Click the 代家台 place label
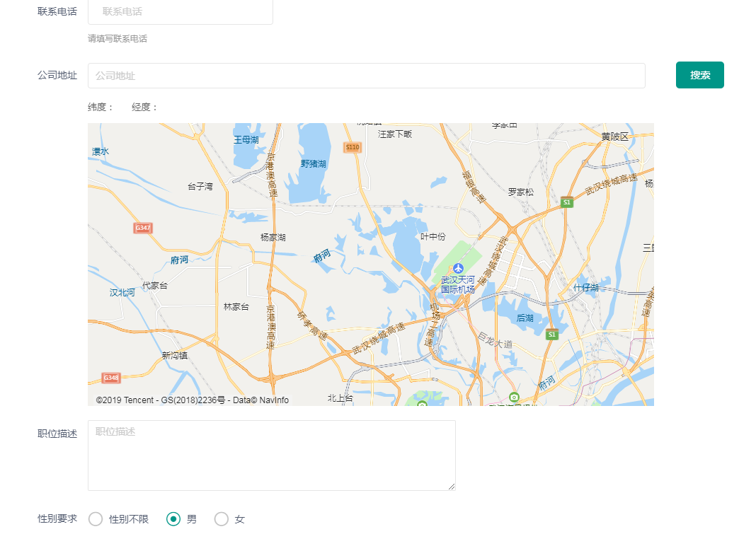The height and width of the screenshot is (534, 756). tap(155, 286)
